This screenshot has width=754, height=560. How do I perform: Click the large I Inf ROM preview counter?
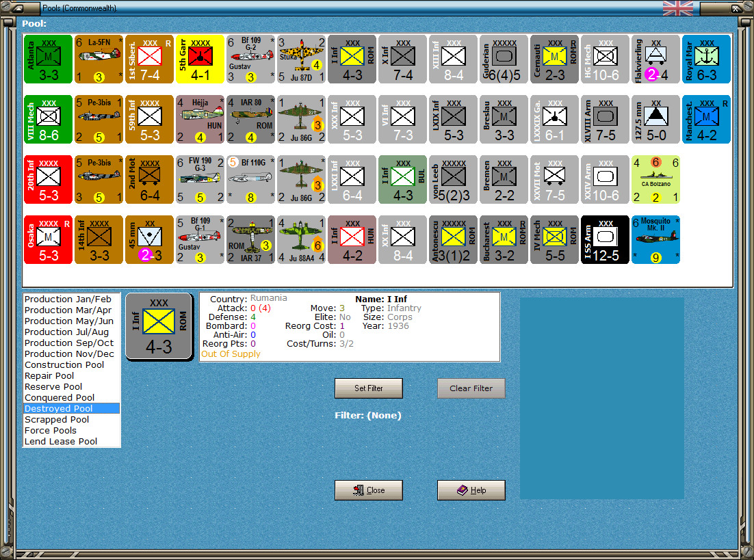point(159,326)
